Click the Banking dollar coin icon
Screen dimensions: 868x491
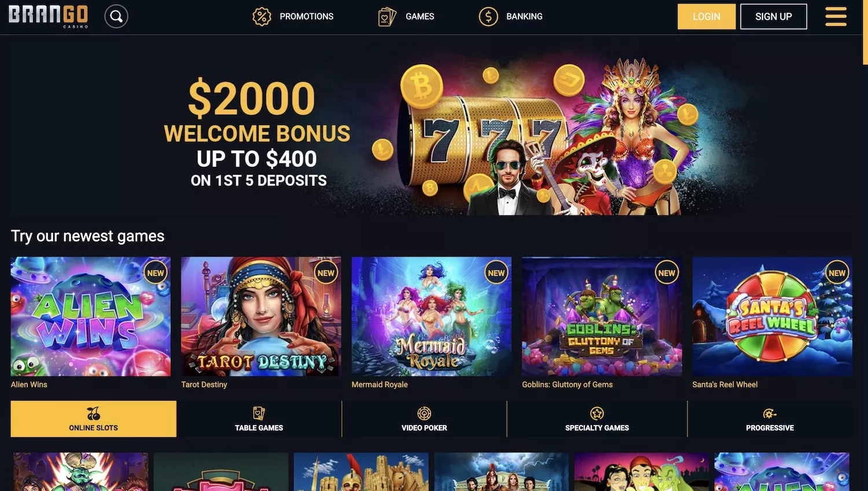(x=488, y=16)
